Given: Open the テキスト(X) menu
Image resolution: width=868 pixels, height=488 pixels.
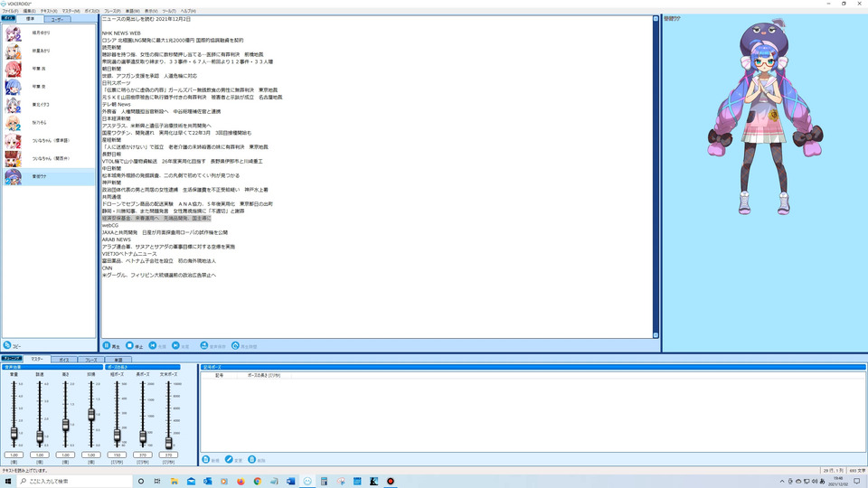Looking at the screenshot, I should [x=49, y=11].
